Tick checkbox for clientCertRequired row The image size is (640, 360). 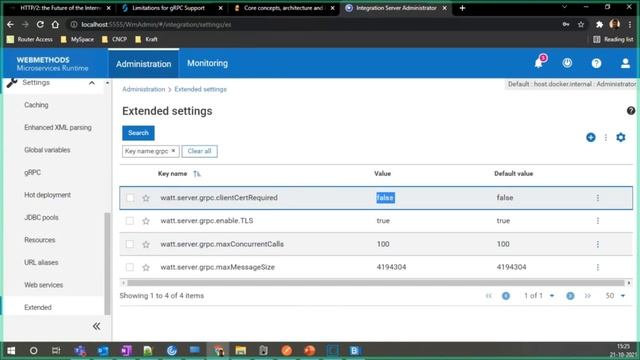click(x=130, y=198)
